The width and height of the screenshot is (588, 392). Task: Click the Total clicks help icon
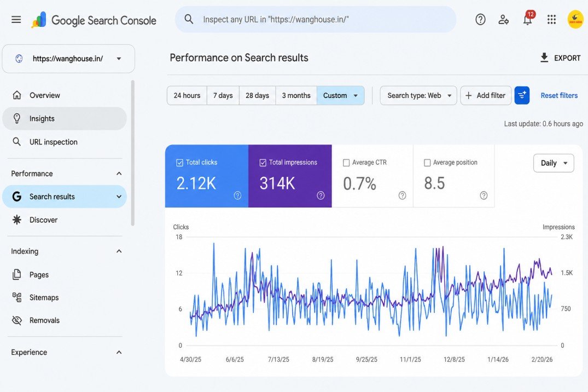tap(237, 195)
